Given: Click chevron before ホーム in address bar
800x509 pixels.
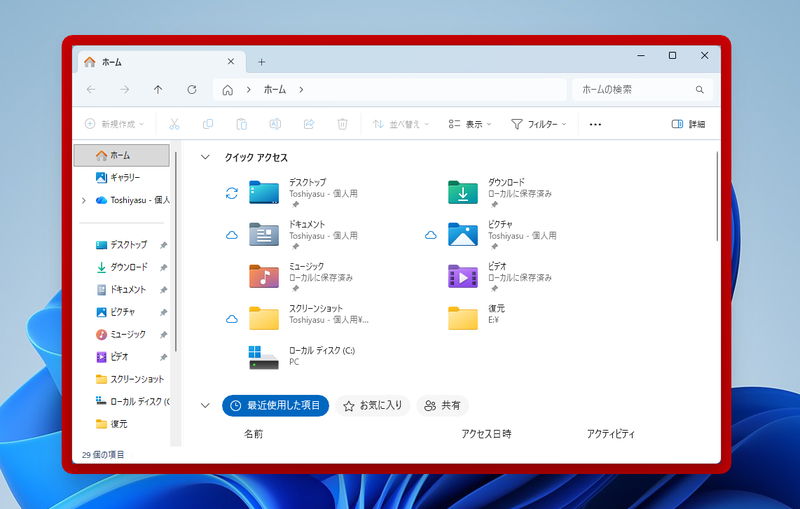Looking at the screenshot, I should (248, 90).
